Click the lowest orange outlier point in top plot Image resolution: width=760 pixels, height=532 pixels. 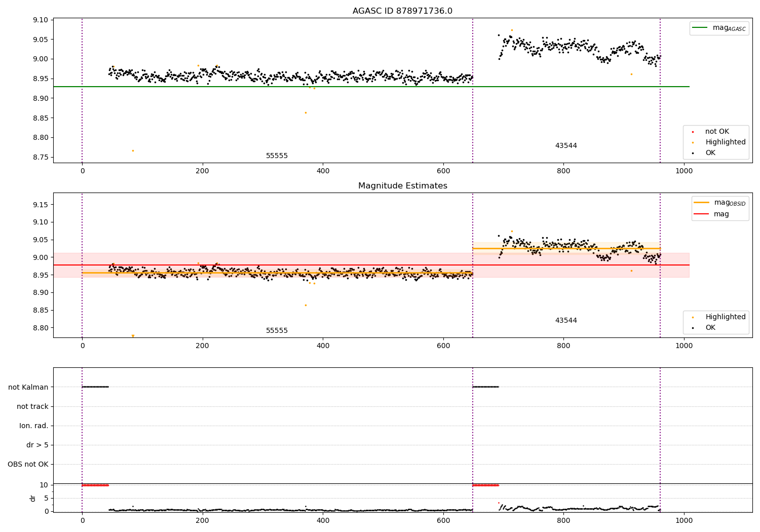[133, 150]
